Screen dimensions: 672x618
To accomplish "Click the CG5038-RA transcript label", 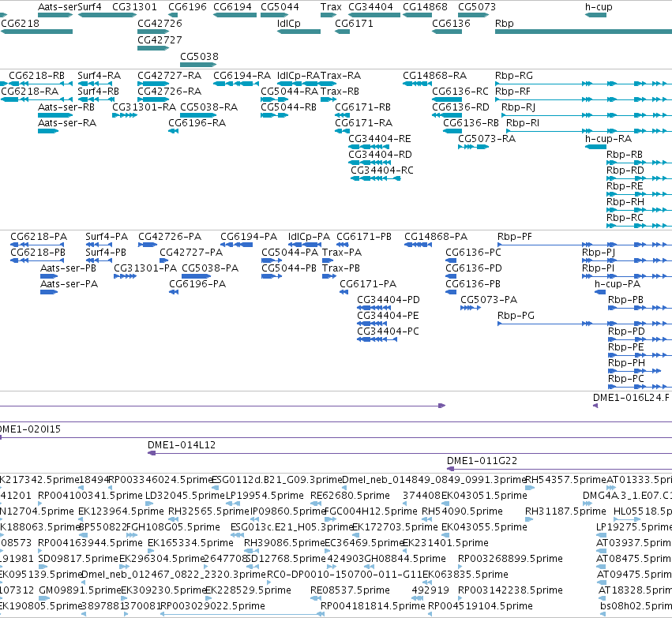I will point(208,107).
